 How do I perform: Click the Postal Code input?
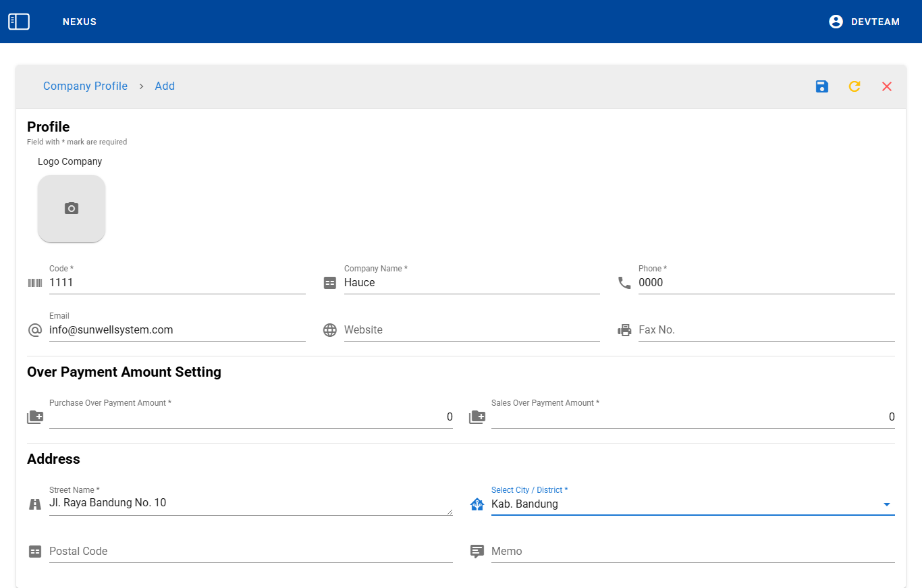250,552
